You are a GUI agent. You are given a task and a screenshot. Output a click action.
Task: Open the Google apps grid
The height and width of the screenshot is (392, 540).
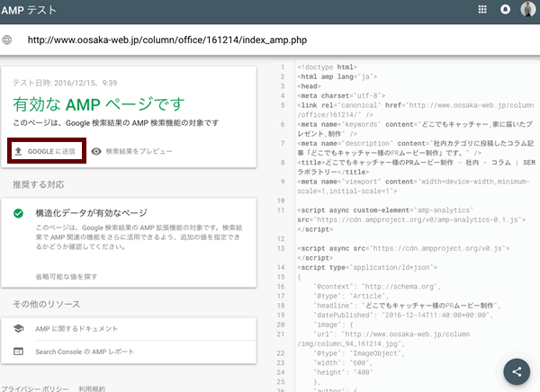[482, 10]
